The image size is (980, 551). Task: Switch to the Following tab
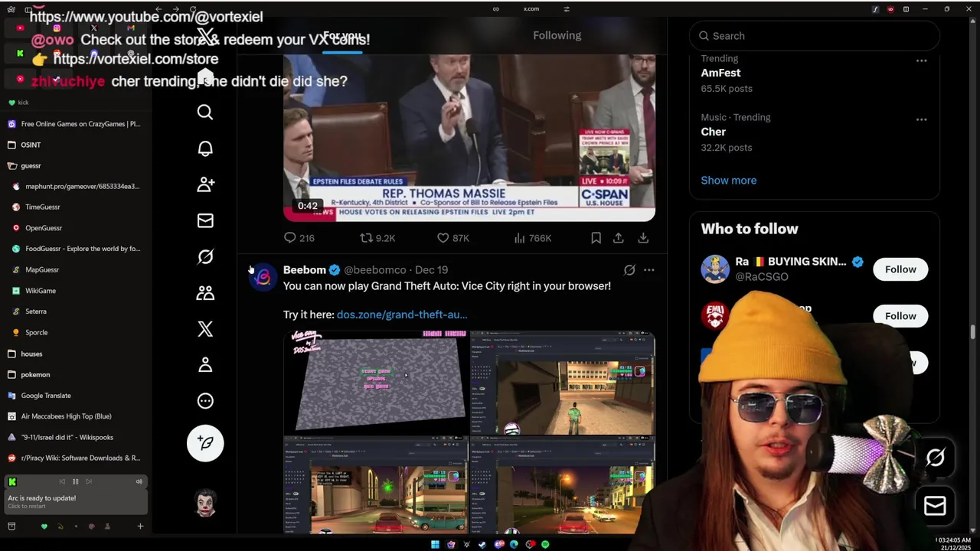click(x=557, y=35)
